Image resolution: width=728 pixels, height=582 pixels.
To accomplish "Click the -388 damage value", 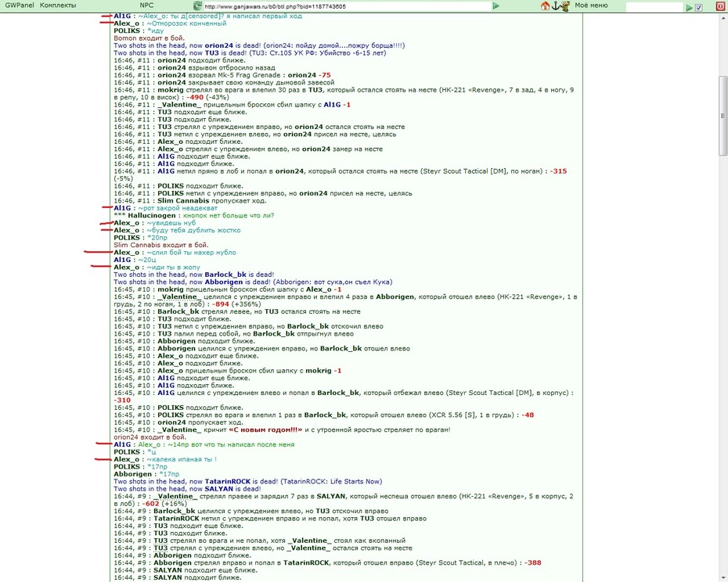I will [x=533, y=562].
